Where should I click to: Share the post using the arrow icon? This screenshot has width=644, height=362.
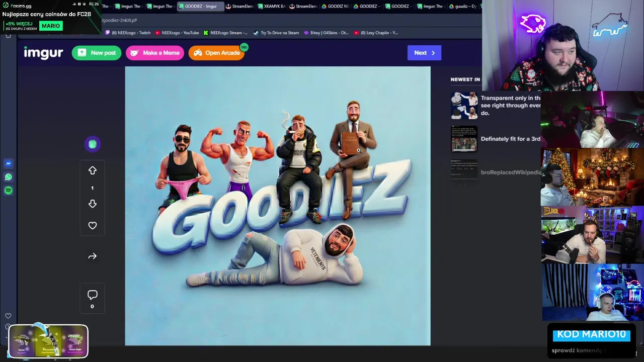coord(93,256)
